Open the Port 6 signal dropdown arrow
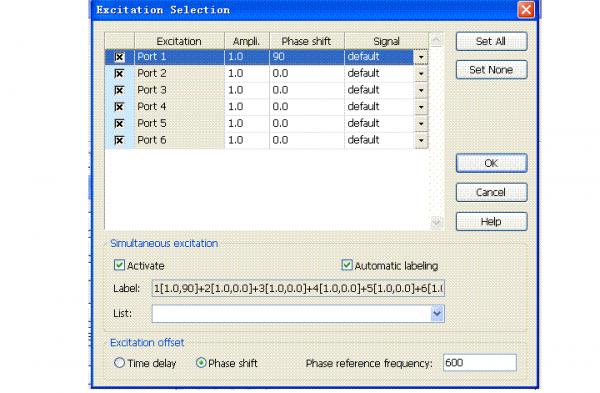The width and height of the screenshot is (600, 393). tap(421, 140)
